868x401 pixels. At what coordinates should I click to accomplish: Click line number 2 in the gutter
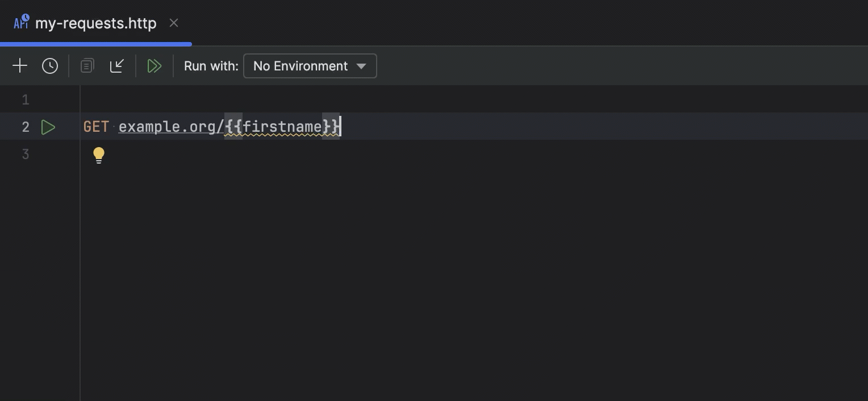click(x=25, y=127)
